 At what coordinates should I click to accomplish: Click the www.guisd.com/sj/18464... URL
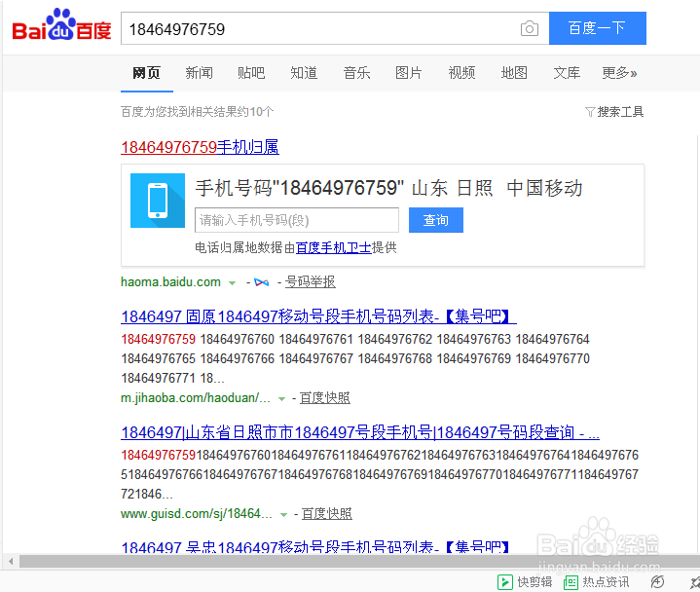point(197,514)
